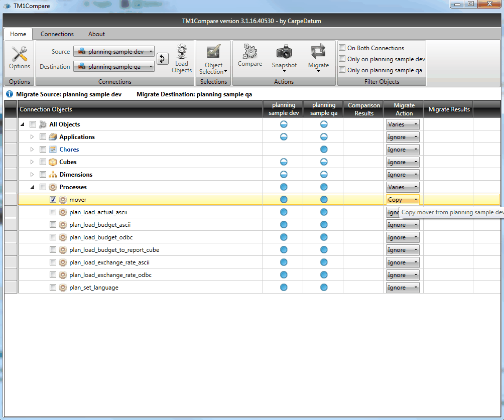Click the plan_load_budget_ascii process icon

63,225
